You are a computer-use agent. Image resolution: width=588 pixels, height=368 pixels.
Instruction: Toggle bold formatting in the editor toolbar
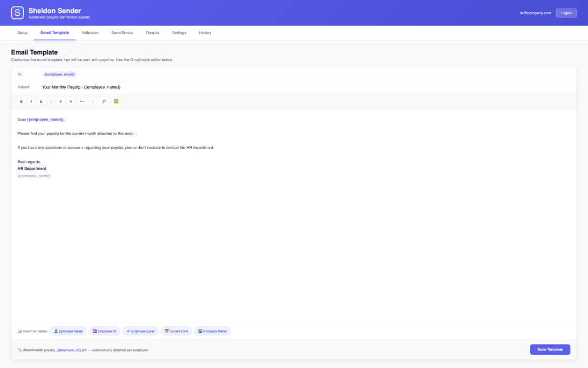point(21,101)
